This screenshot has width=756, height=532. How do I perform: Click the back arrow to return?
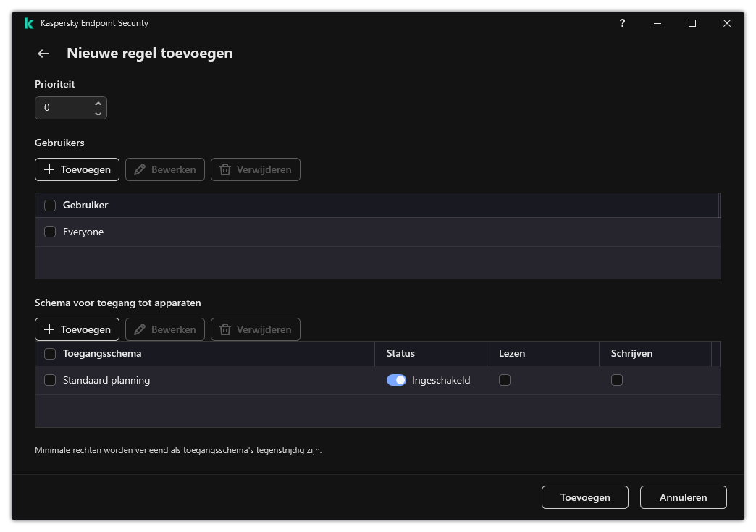(x=43, y=54)
